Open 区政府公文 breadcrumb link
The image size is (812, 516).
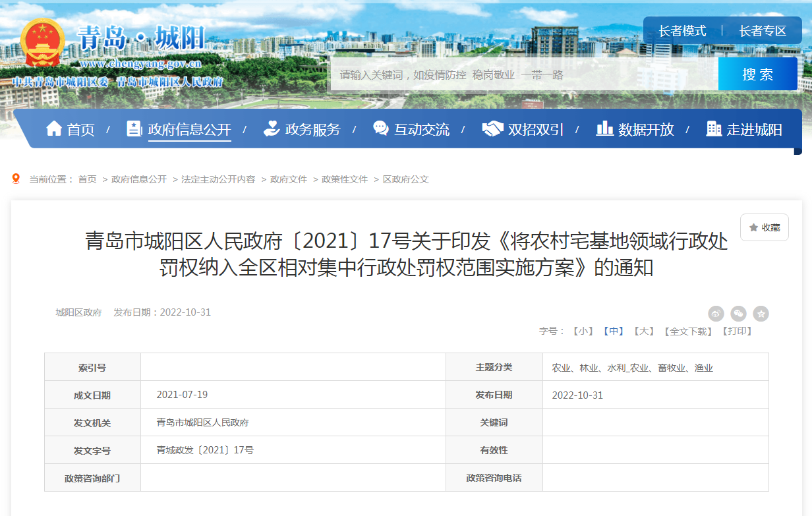pyautogui.click(x=406, y=179)
